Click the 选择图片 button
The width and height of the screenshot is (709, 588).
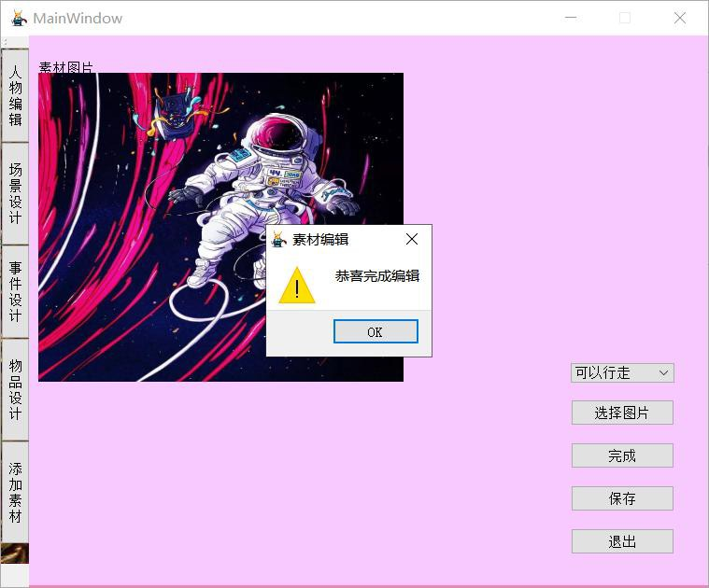622,413
